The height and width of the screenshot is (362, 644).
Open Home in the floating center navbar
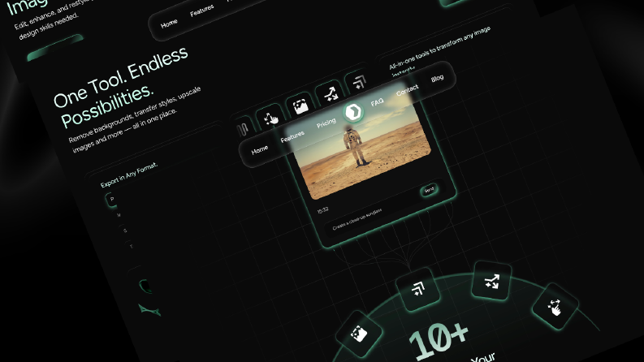click(260, 150)
